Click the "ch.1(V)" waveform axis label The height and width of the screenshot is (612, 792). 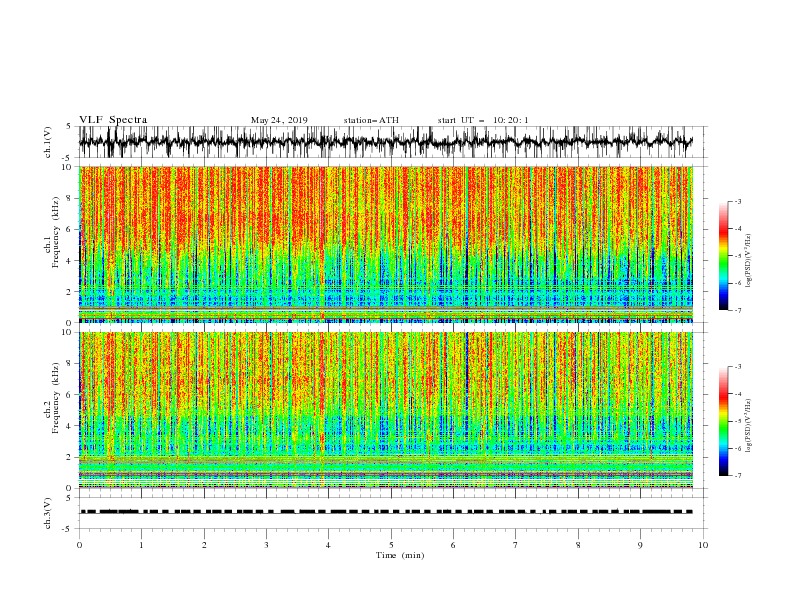coord(48,142)
